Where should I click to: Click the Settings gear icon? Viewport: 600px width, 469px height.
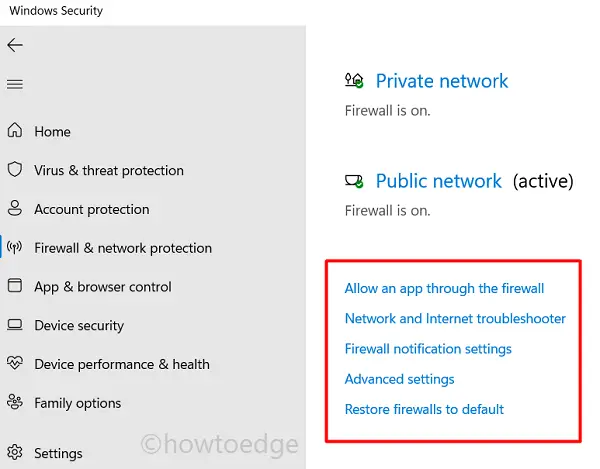click(x=15, y=453)
